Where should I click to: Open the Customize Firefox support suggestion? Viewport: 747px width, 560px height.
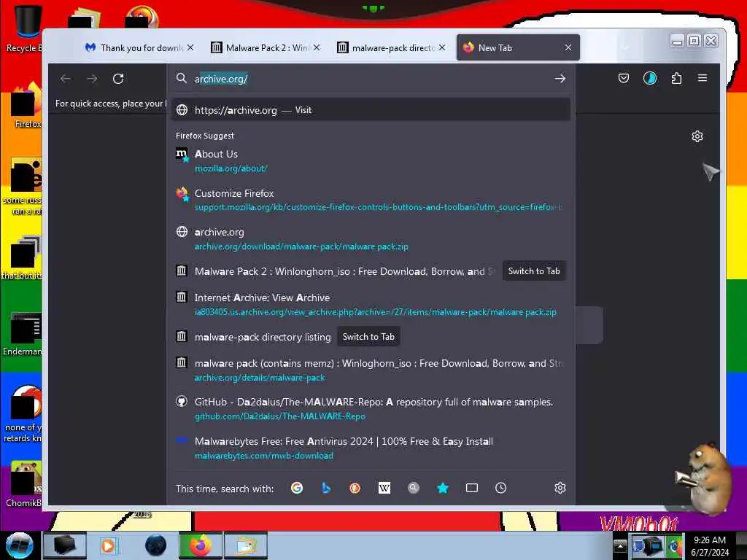click(x=371, y=200)
